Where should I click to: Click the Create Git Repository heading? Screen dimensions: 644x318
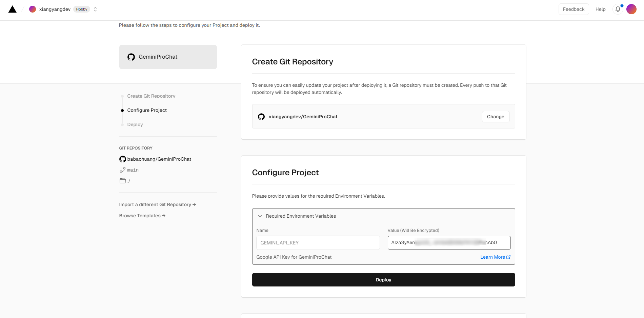pos(293,62)
